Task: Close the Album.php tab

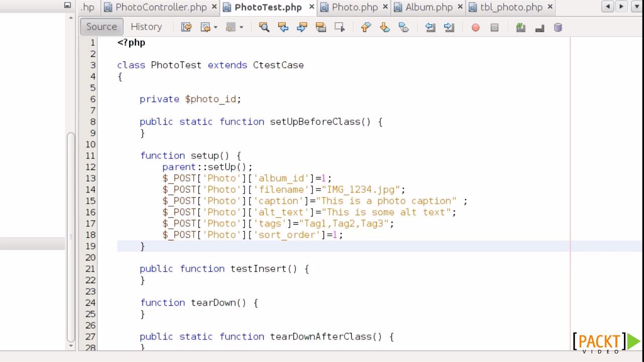Action: pos(460,7)
